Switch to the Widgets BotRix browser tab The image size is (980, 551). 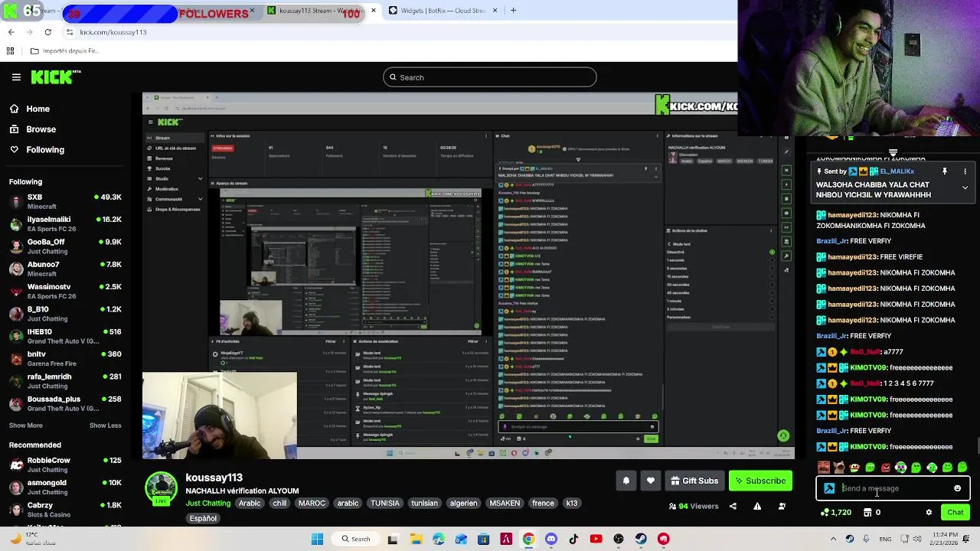(443, 11)
